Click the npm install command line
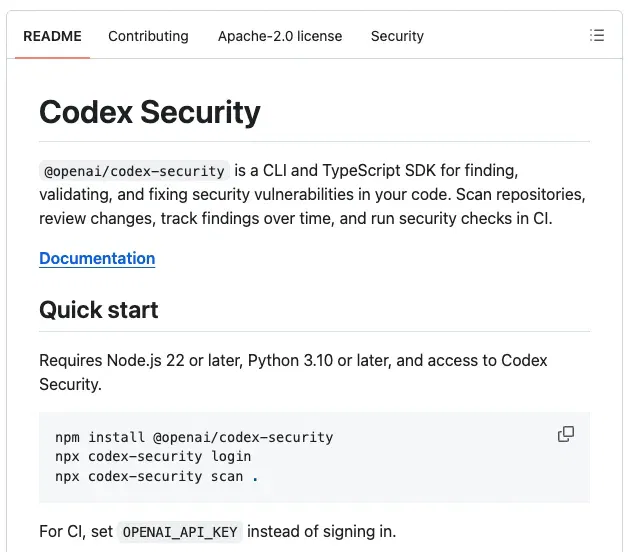 click(194, 437)
